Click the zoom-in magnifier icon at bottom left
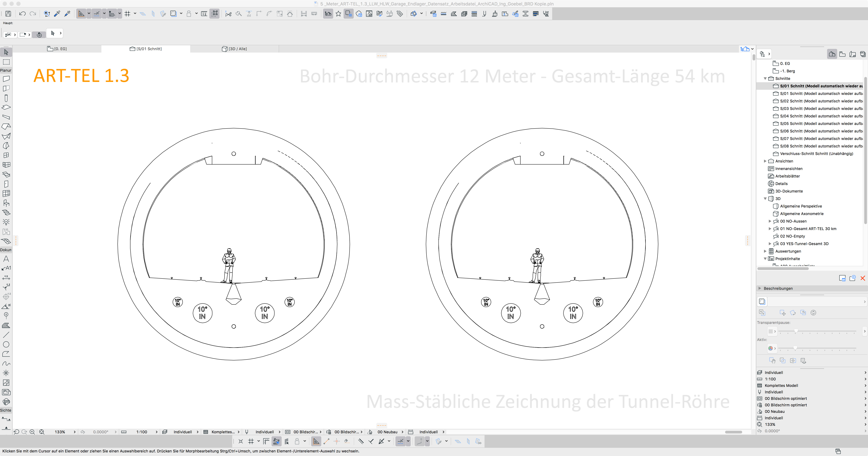This screenshot has width=868, height=456. click(x=32, y=432)
